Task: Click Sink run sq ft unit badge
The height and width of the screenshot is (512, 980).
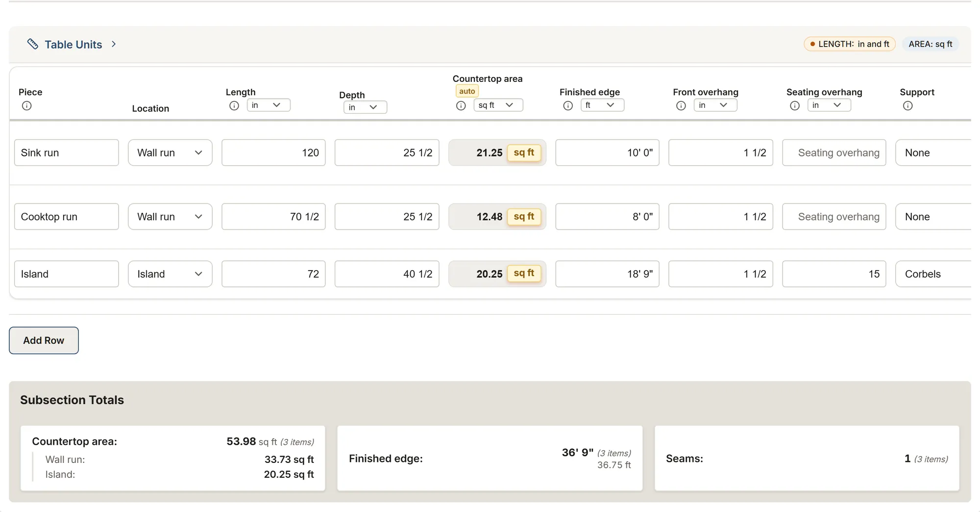Action: click(x=524, y=153)
